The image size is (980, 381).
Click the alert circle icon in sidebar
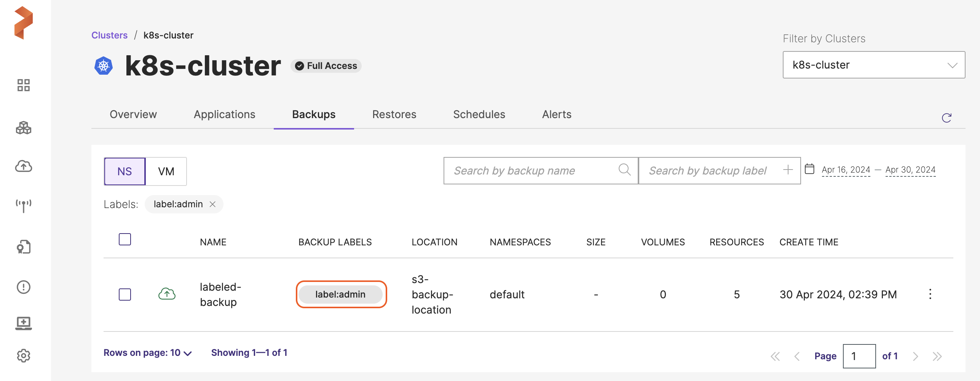[23, 287]
